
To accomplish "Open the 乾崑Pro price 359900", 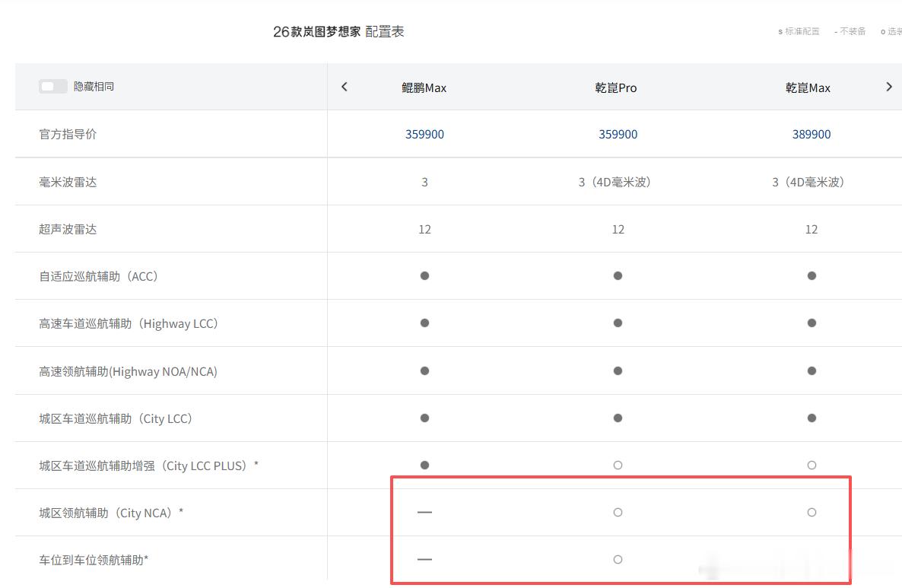I will (x=618, y=135).
